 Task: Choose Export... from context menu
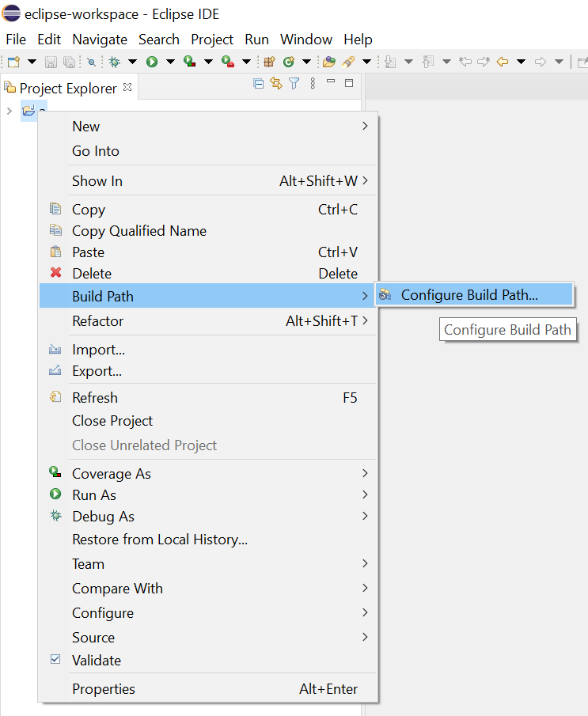[x=208, y=371]
